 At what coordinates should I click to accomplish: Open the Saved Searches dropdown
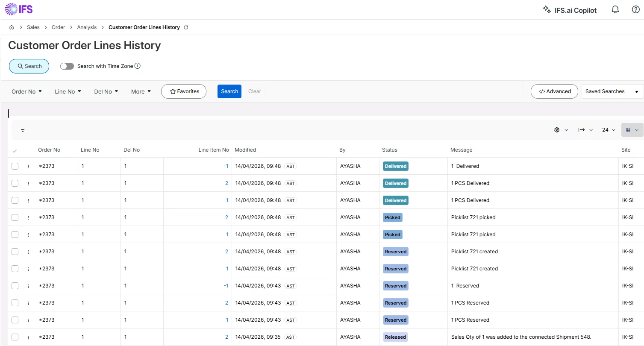(612, 91)
